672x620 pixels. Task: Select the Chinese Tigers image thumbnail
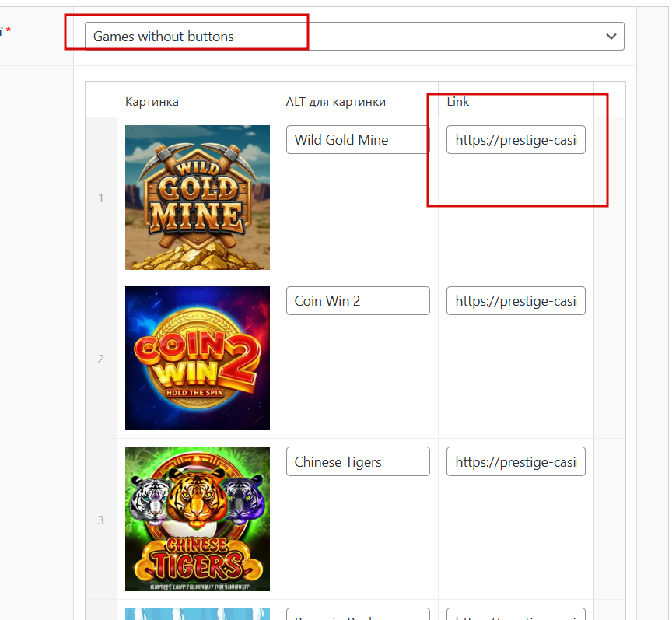[197, 519]
